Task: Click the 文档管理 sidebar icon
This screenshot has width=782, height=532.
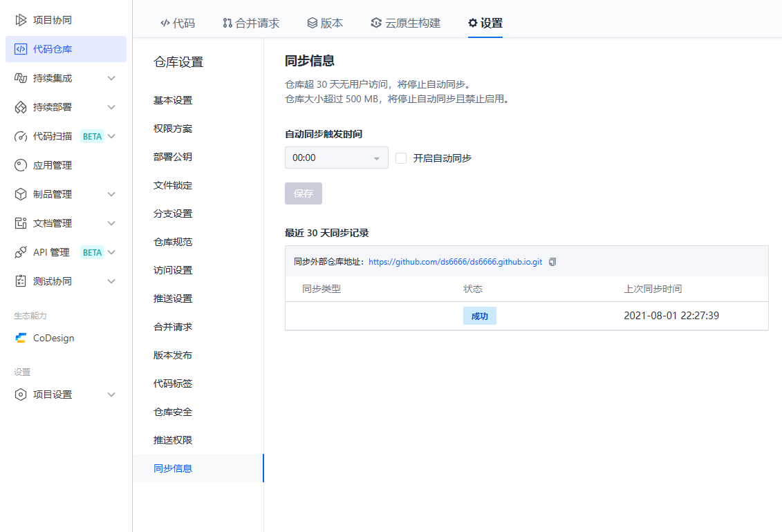Action: point(21,223)
